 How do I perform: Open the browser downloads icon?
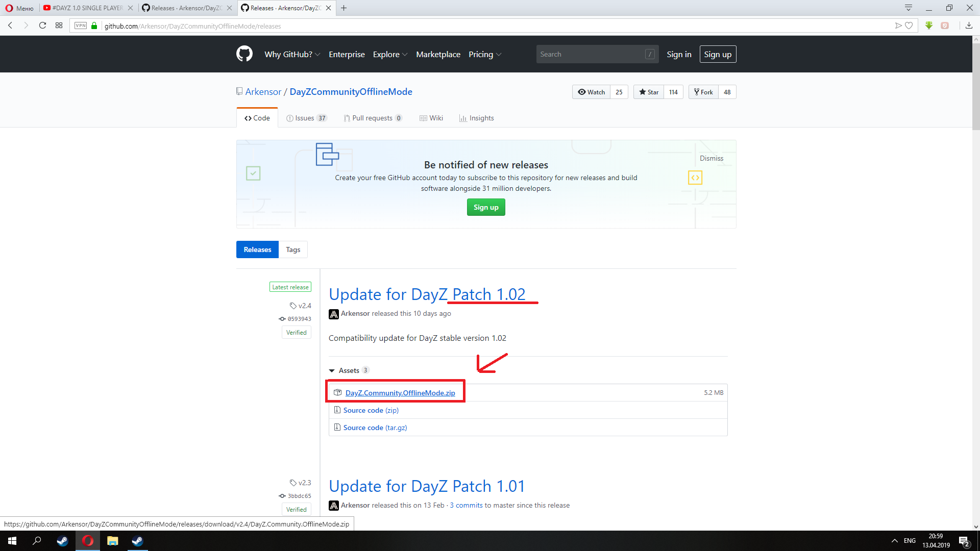[x=969, y=26]
